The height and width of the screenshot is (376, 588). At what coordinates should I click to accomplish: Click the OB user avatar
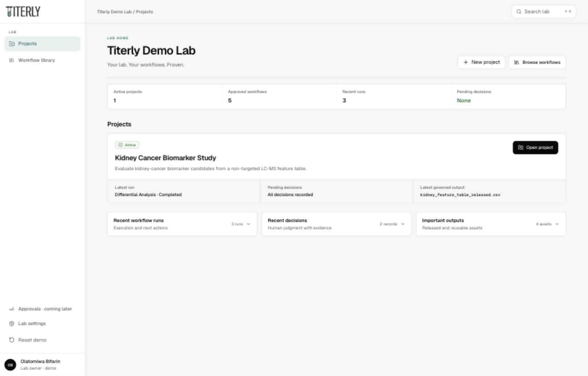(10, 365)
